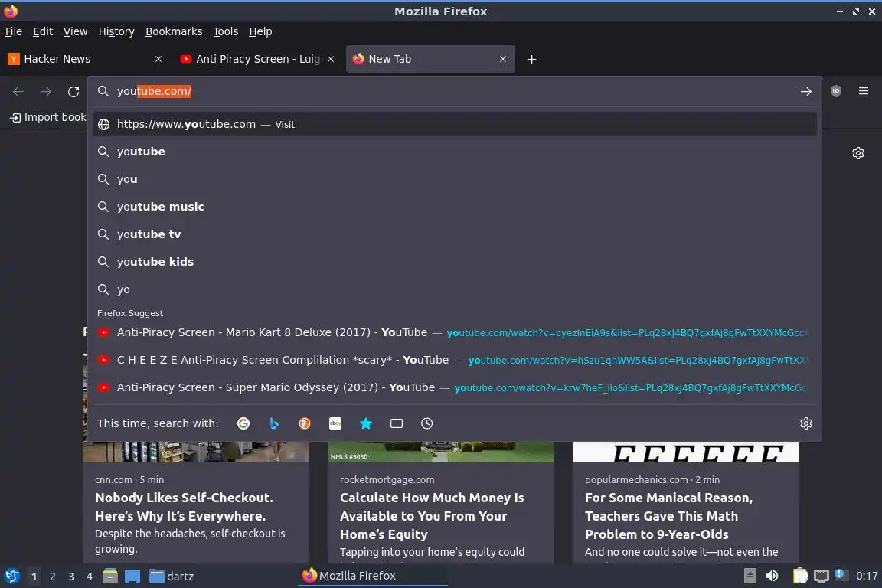Search with Bing engine icon
Viewport: 882px width, 588px height.
(274, 423)
